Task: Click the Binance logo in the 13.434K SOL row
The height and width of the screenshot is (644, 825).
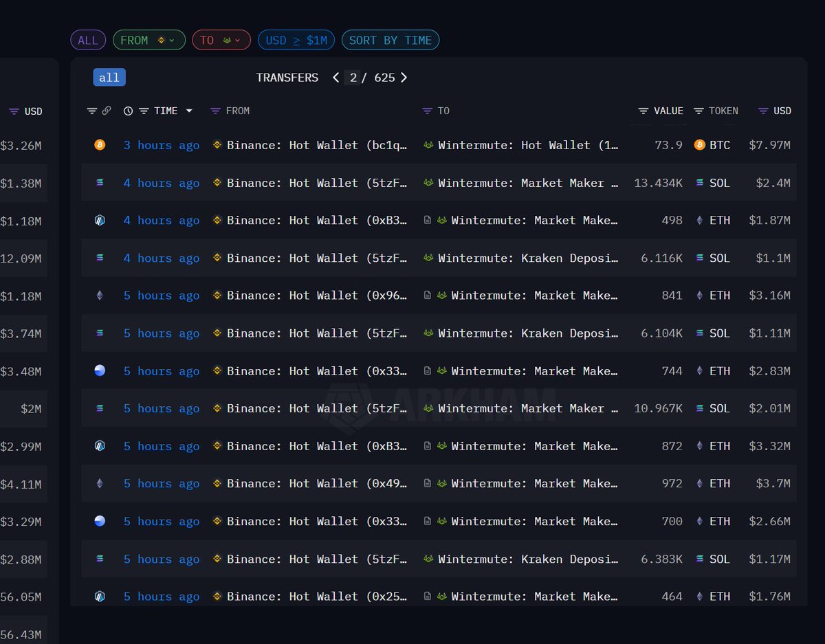Action: (217, 183)
